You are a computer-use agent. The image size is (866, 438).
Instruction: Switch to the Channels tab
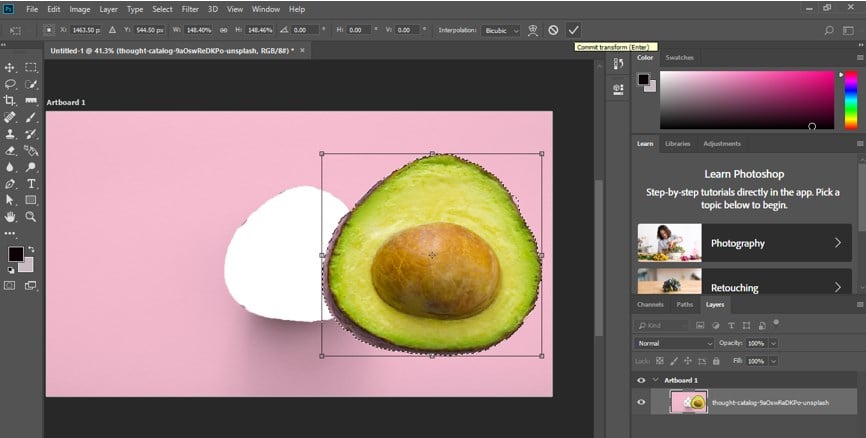click(650, 304)
